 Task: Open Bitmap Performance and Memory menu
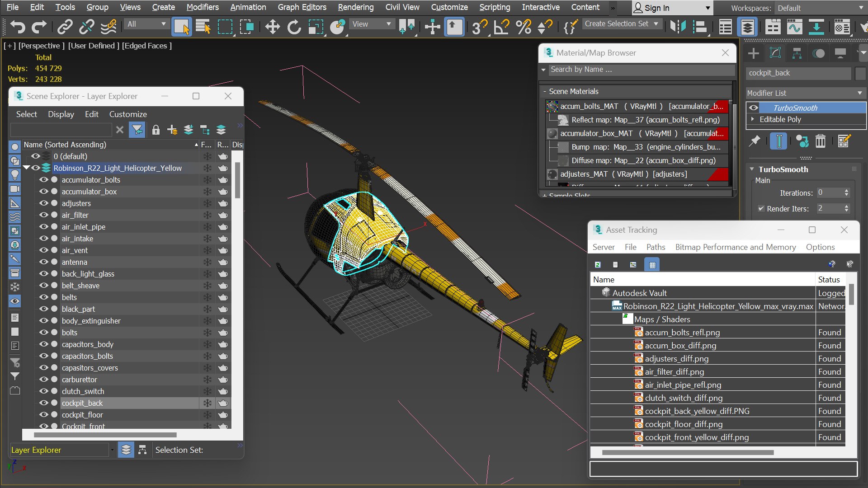tap(736, 247)
